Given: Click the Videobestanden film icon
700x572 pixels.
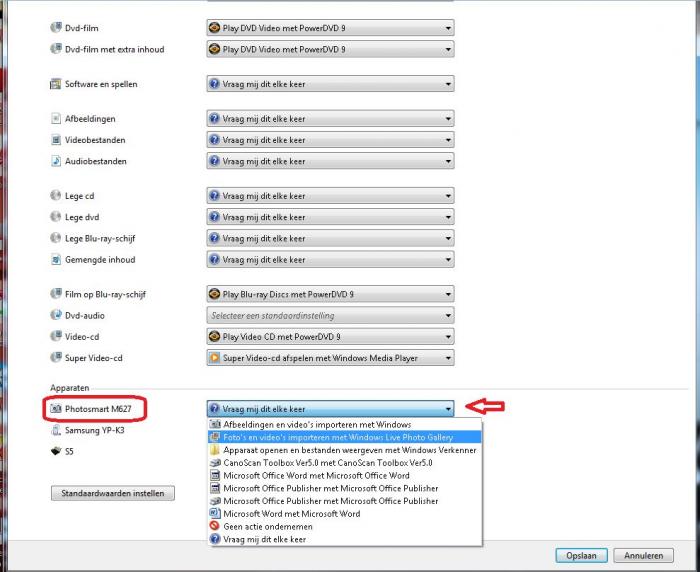Looking at the screenshot, I should pos(56,140).
